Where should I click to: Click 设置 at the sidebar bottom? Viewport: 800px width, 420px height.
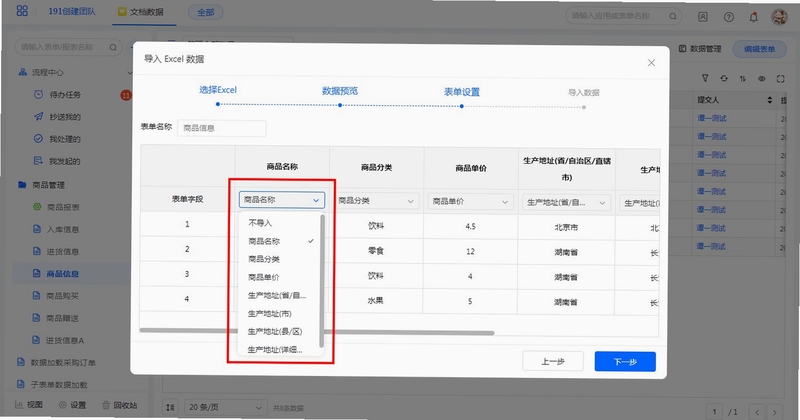(x=72, y=405)
